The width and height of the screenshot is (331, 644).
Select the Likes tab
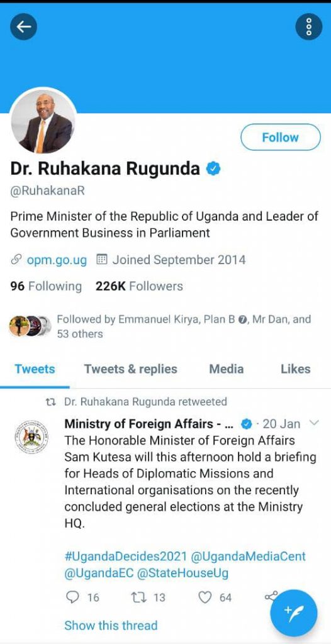(x=295, y=369)
